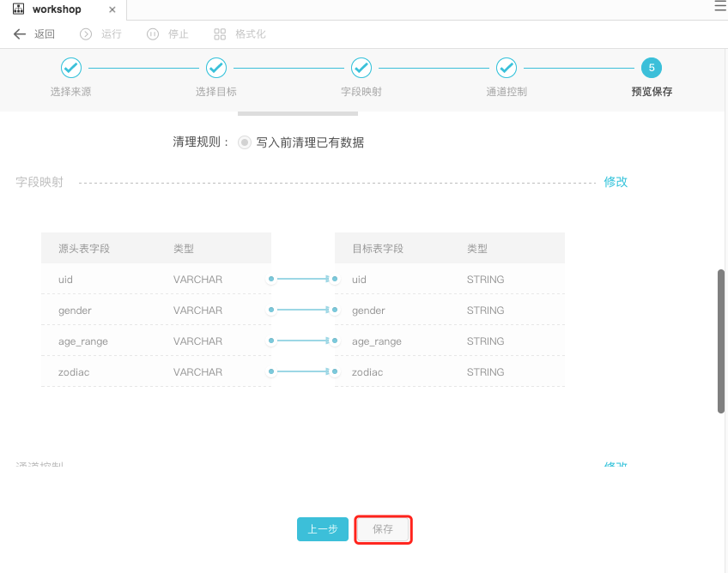Open the hamburger menu at top right
728x573 pixels.
point(720,6)
